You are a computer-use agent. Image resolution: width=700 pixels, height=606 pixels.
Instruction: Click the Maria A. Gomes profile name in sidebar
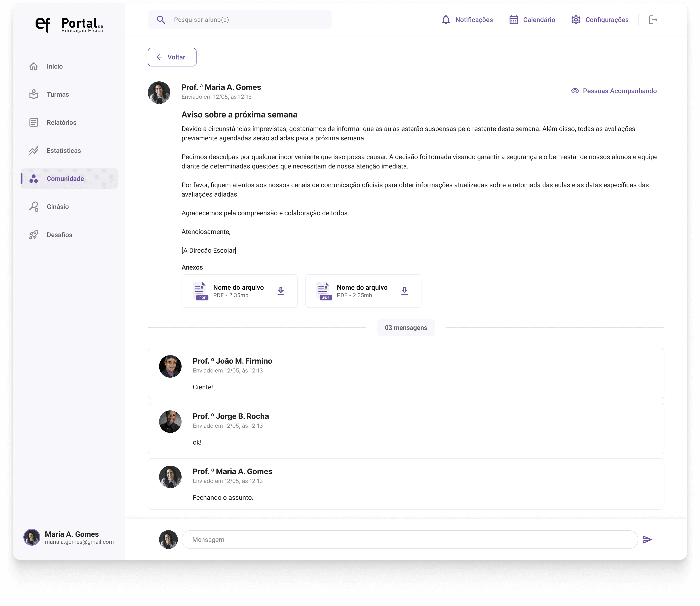[72, 534]
